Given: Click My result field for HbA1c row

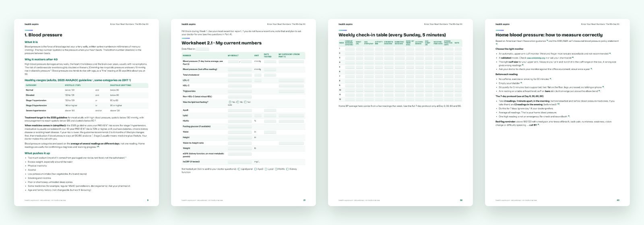Looking at the screenshot, I should (240, 121).
